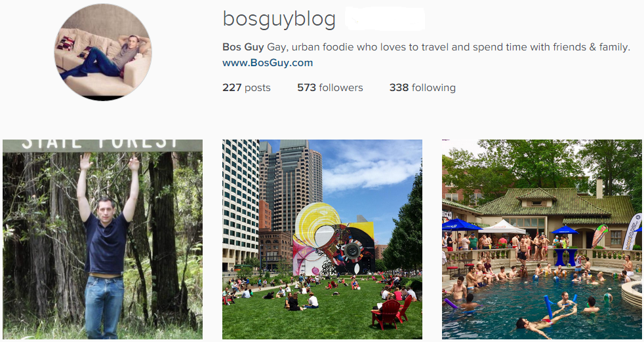The height and width of the screenshot is (342, 644).
Task: Click the blue umbrella in the pool photo
Action: click(460, 225)
